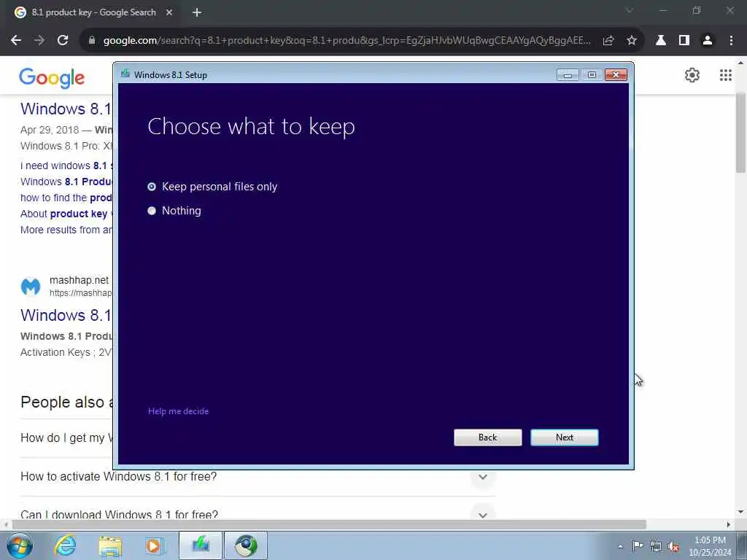Reload the Google search page
The image size is (747, 560).
63,41
